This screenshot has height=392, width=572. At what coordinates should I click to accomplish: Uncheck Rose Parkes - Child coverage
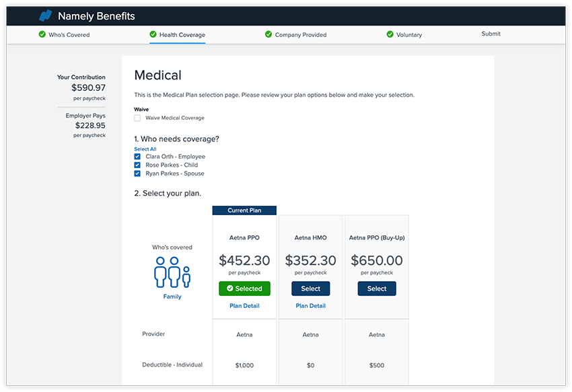tap(137, 164)
